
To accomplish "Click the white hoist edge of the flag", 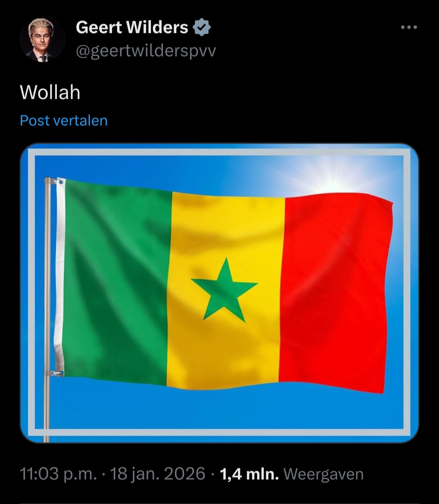I will pos(60,277).
